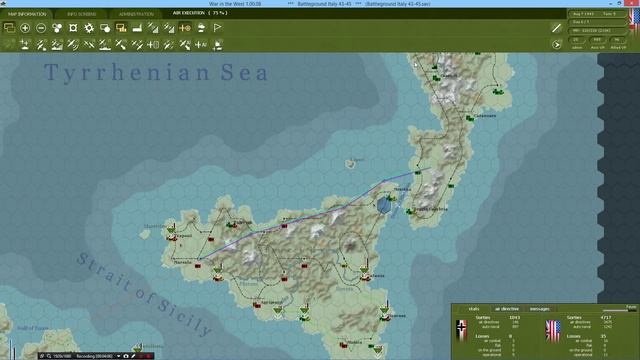Click German Sorties value 1043
This screenshot has height=360, width=640.
[515, 318]
